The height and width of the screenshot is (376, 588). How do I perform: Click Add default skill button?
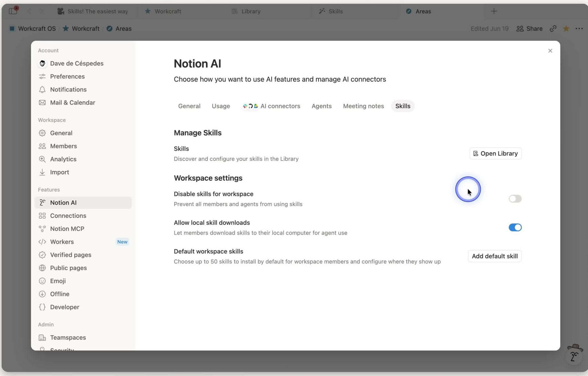tap(495, 256)
